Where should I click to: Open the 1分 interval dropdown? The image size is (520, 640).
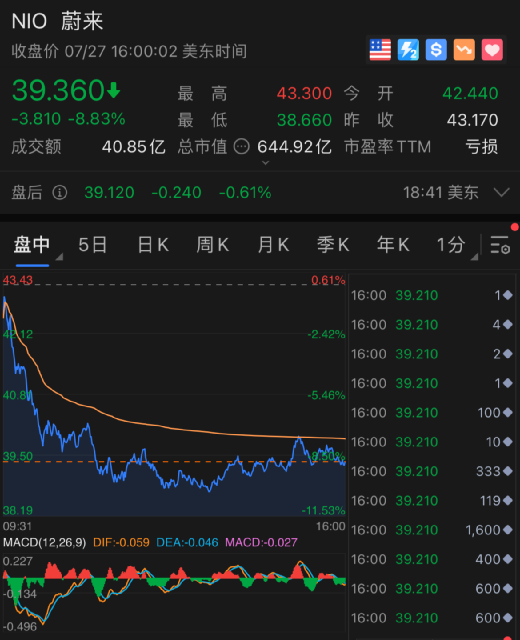pos(456,245)
